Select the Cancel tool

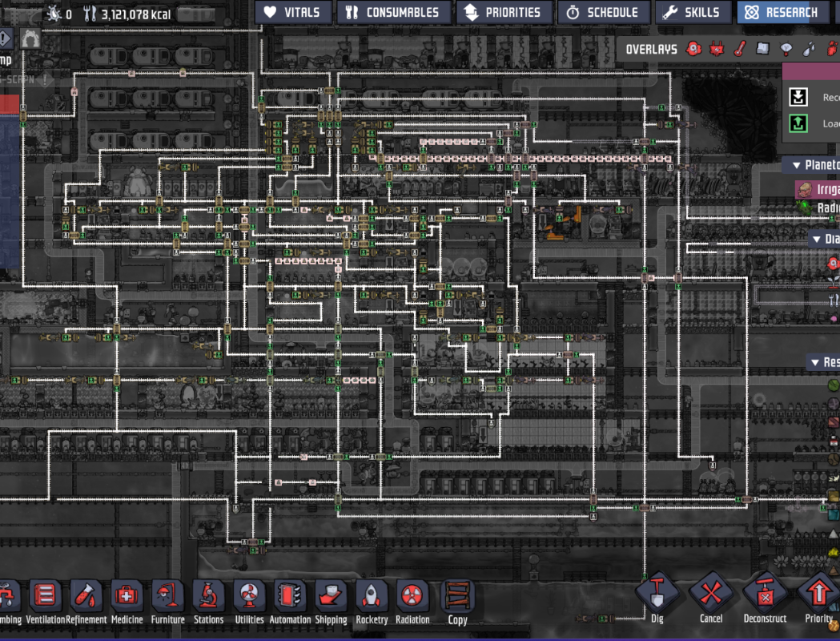pyautogui.click(x=711, y=598)
